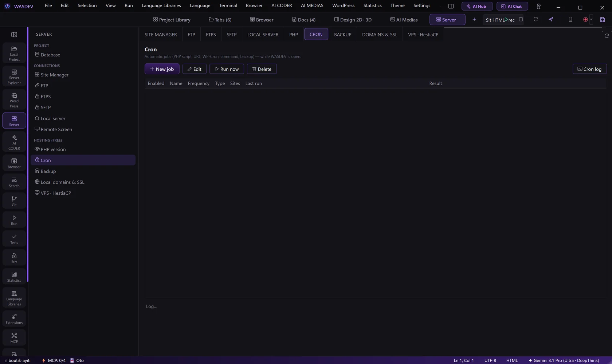The width and height of the screenshot is (612, 364).
Task: Click the Run now button
Action: click(x=227, y=69)
